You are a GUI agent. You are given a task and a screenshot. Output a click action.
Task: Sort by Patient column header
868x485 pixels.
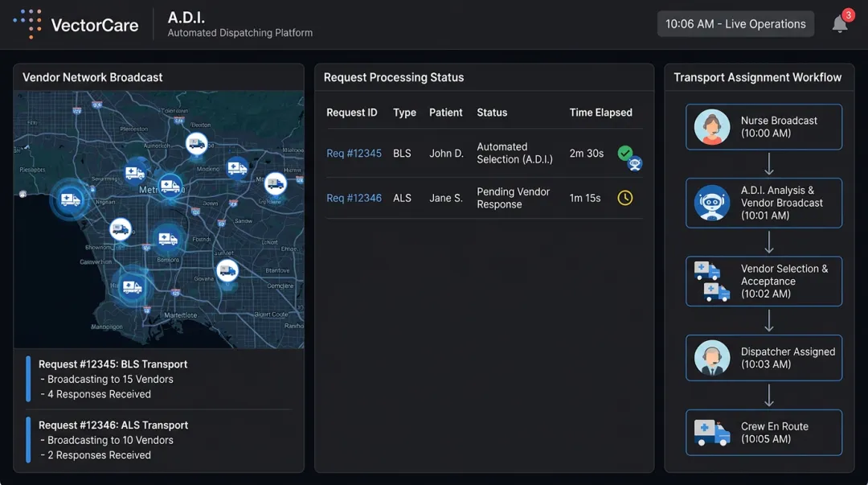(x=445, y=113)
